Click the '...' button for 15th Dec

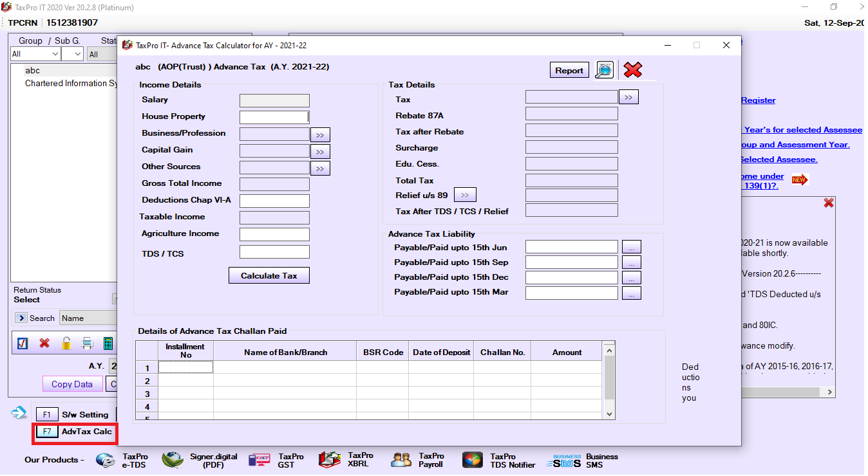coord(632,278)
